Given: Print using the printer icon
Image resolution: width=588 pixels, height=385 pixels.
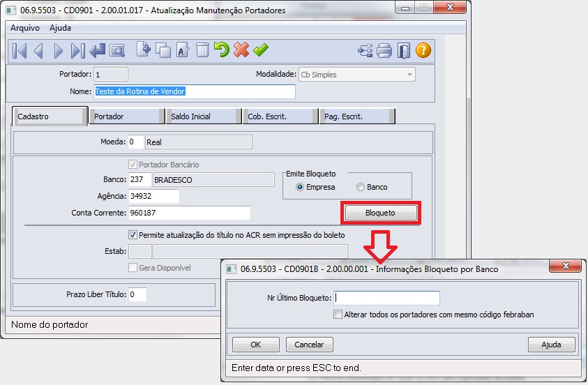Looking at the screenshot, I should pos(384,50).
